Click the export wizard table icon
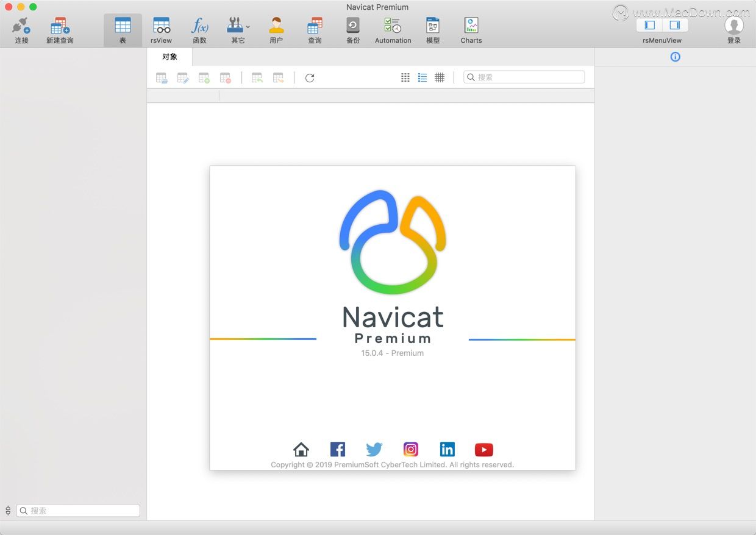Viewport: 756px width, 535px height. (x=279, y=78)
